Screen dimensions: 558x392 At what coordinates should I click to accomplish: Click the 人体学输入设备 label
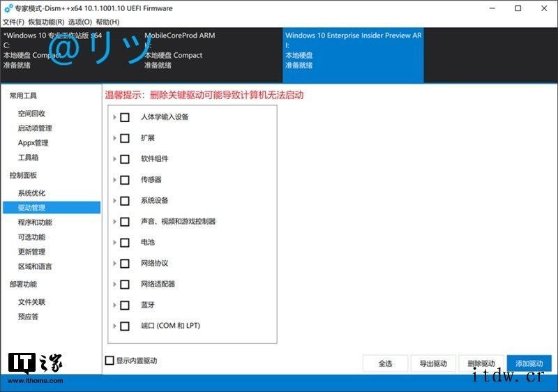click(165, 116)
